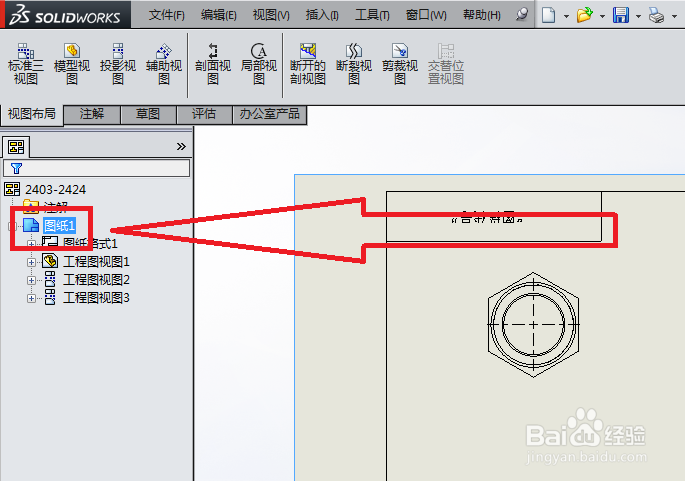Open the 插入(I) menu

click(322, 15)
